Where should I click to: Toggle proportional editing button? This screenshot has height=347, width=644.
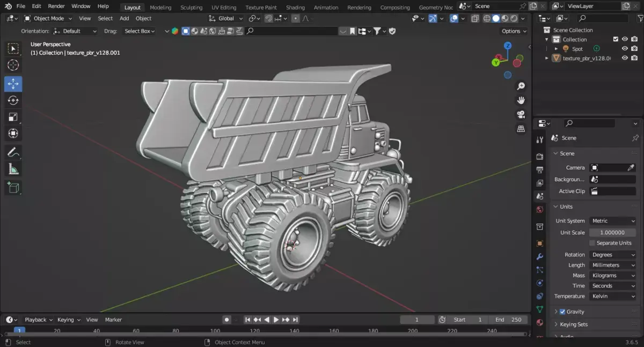(x=296, y=18)
